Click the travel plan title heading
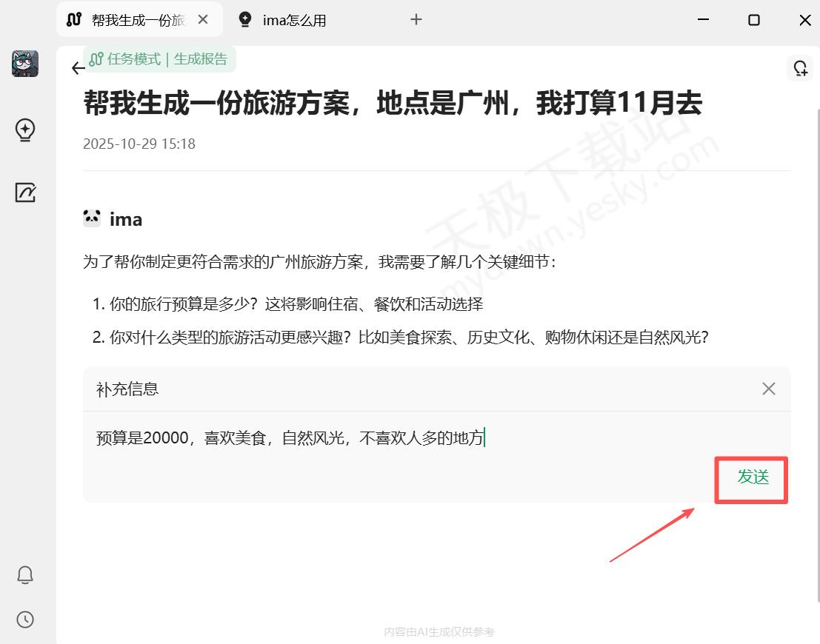This screenshot has width=820, height=644. click(393, 104)
